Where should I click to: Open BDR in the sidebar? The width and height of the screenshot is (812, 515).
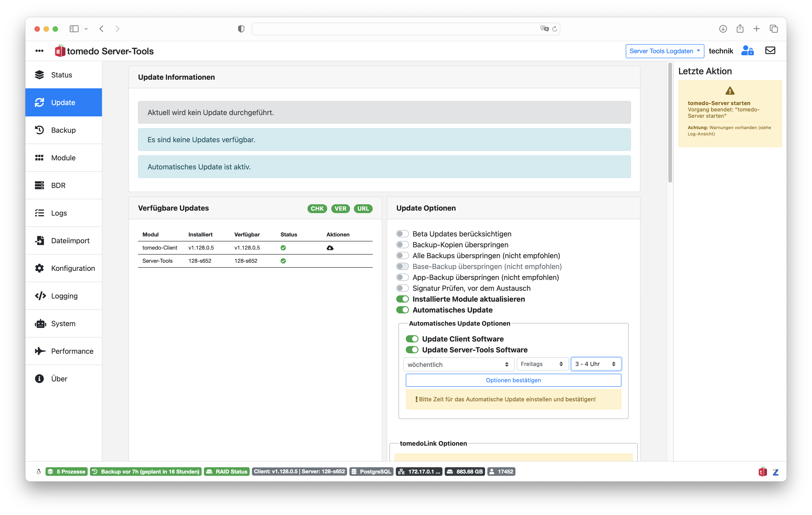click(x=64, y=185)
